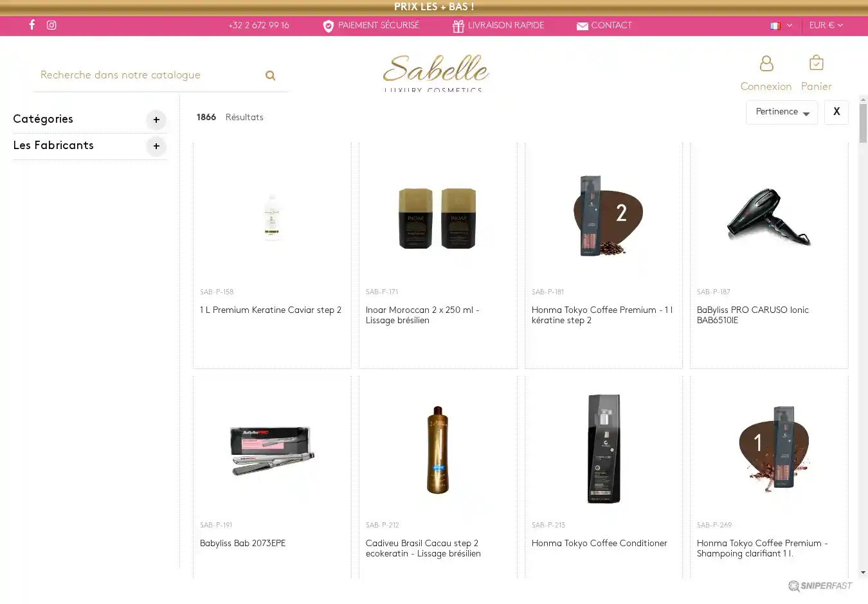Expand the Catégories section
The width and height of the screenshot is (868, 604).
[156, 120]
